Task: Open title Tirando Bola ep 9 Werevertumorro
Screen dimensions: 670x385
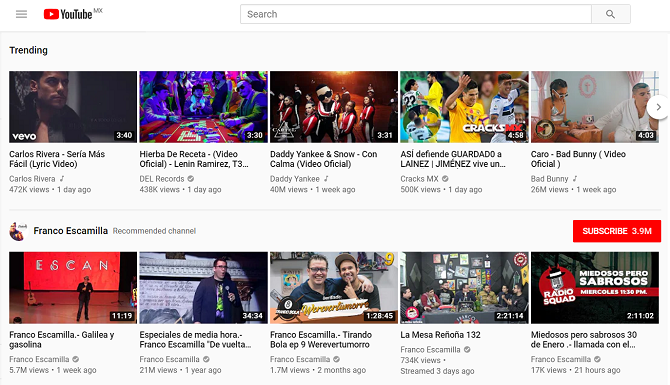Action: pos(321,340)
